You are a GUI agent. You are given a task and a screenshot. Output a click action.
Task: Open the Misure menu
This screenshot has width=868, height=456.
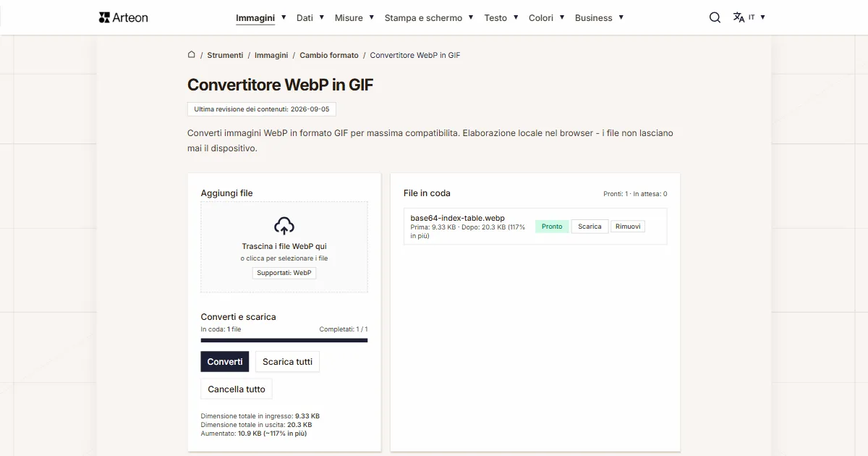click(349, 18)
